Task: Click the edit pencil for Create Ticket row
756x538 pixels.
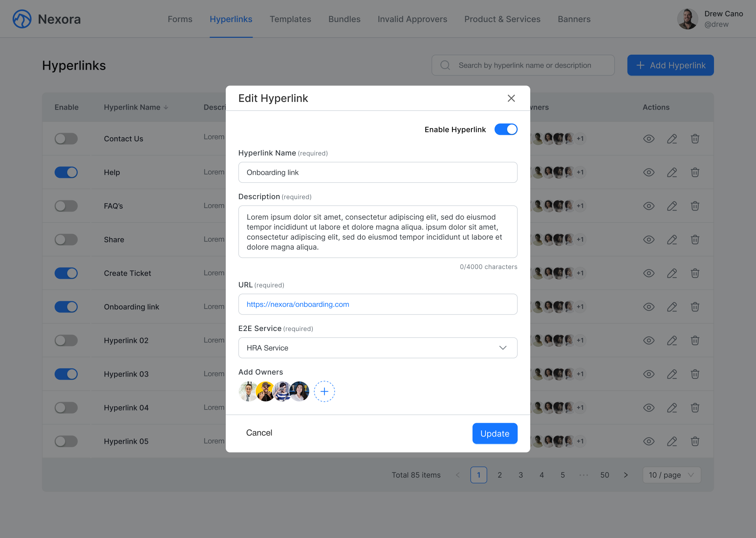Action: [x=672, y=273]
